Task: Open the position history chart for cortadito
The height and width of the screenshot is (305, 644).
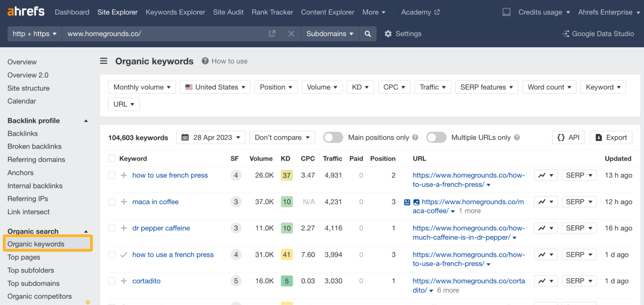Action: [543, 281]
